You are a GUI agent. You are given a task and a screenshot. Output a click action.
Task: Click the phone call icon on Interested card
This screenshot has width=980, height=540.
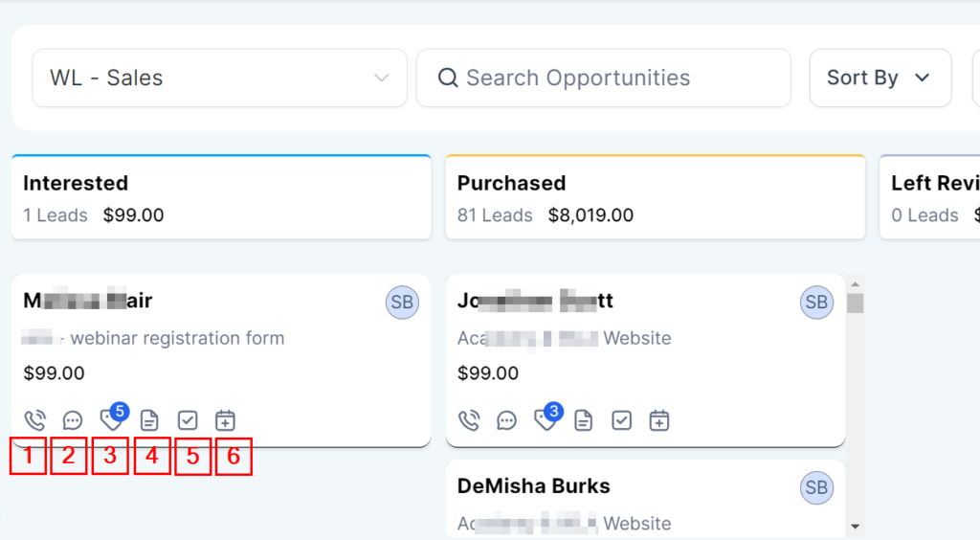point(34,420)
